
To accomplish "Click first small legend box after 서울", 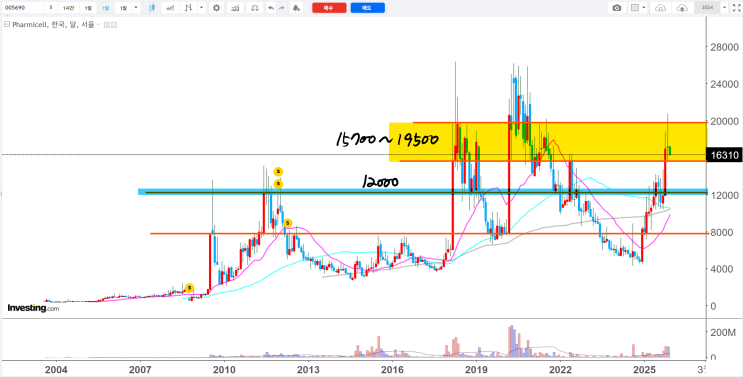I will (x=106, y=25).
